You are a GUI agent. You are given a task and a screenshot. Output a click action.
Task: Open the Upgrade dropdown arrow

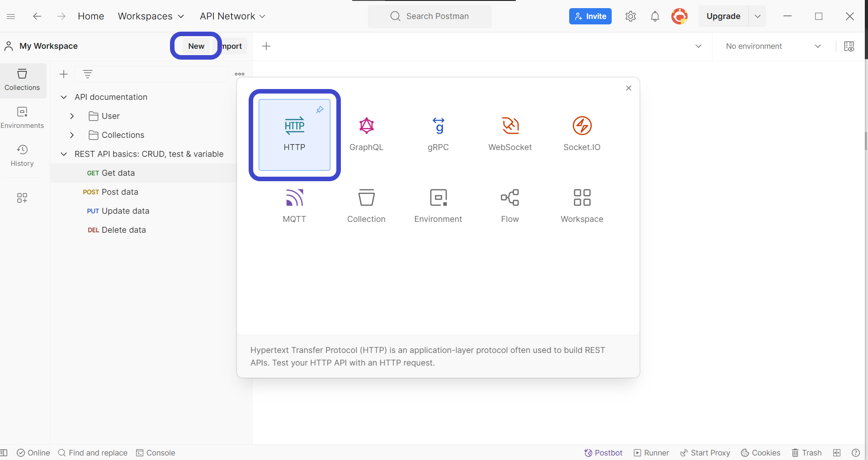758,16
